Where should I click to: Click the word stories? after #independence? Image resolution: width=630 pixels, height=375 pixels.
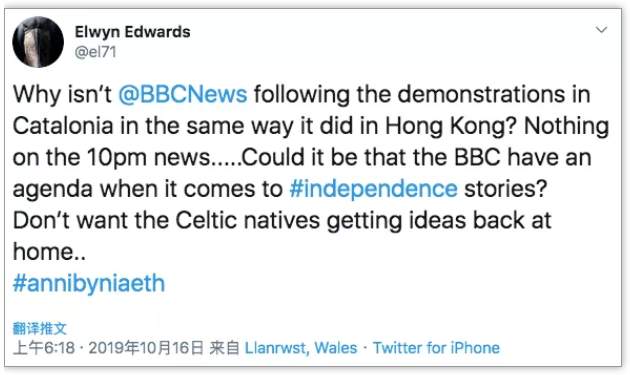(505, 189)
